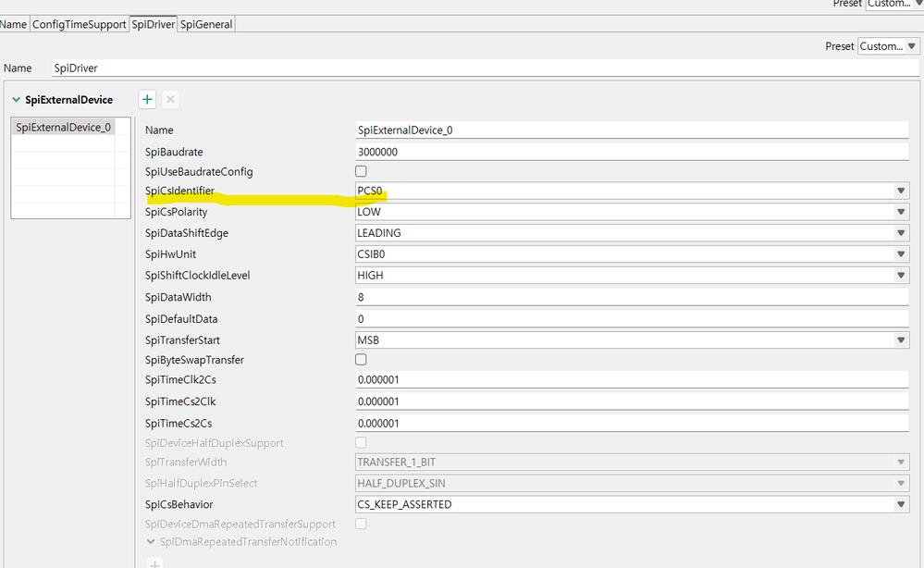Click the green plus add SpiExternalDevice icon
Viewport: 924px width, 568px height.
(x=147, y=99)
